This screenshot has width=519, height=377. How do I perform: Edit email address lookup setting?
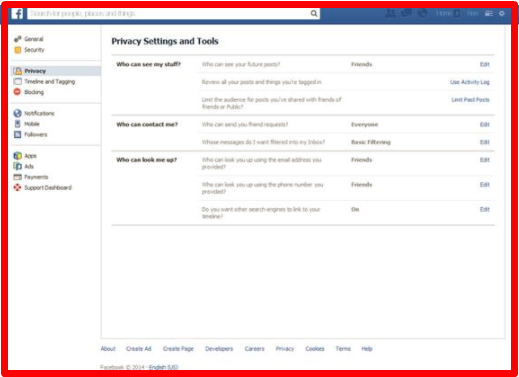tap(484, 160)
